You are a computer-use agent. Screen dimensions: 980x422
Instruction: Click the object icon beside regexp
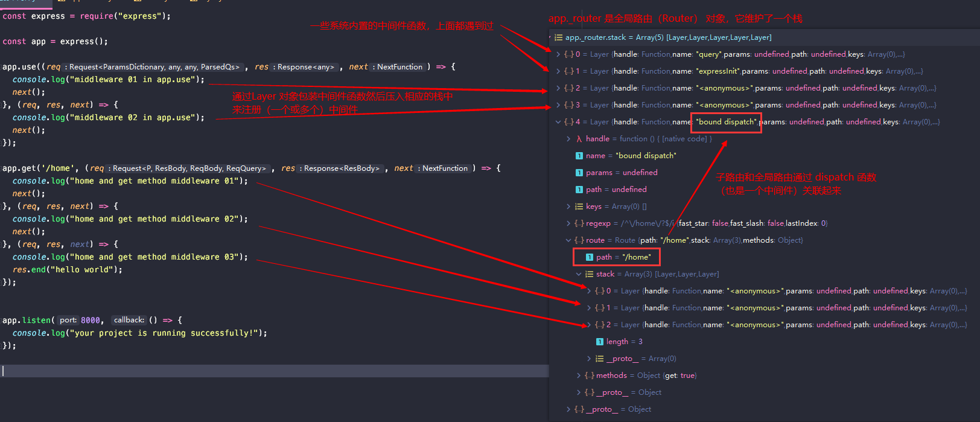point(579,223)
